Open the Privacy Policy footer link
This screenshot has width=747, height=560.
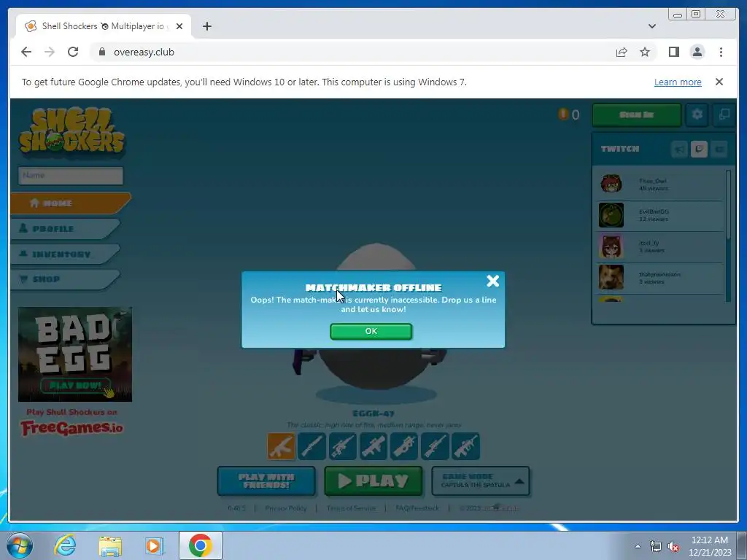click(286, 508)
